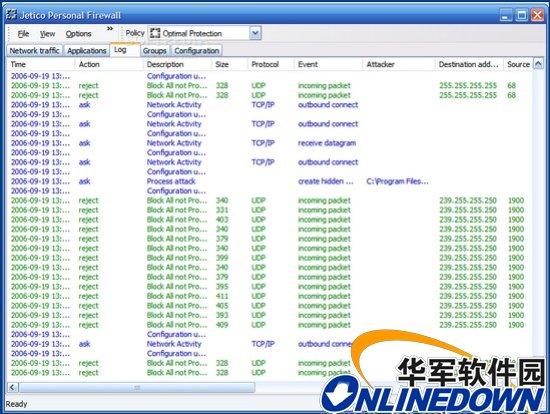
Task: Click the create hidden event cell
Action: 326,181
